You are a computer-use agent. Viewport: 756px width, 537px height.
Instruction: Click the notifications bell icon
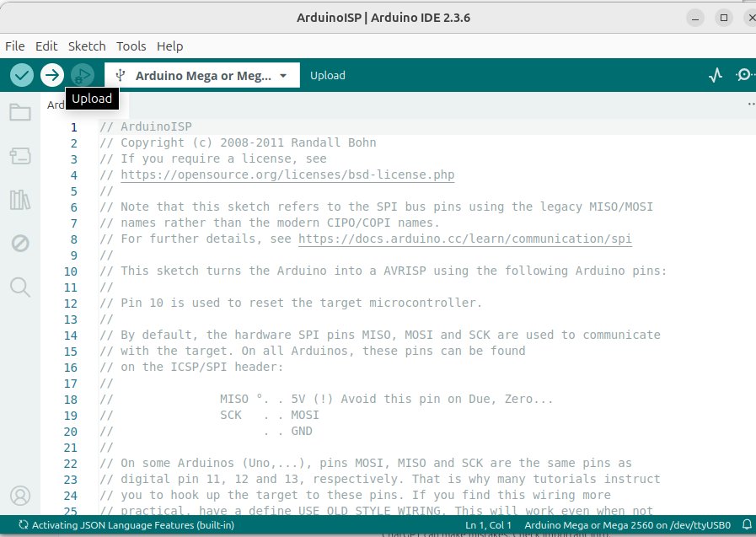[x=747, y=524]
